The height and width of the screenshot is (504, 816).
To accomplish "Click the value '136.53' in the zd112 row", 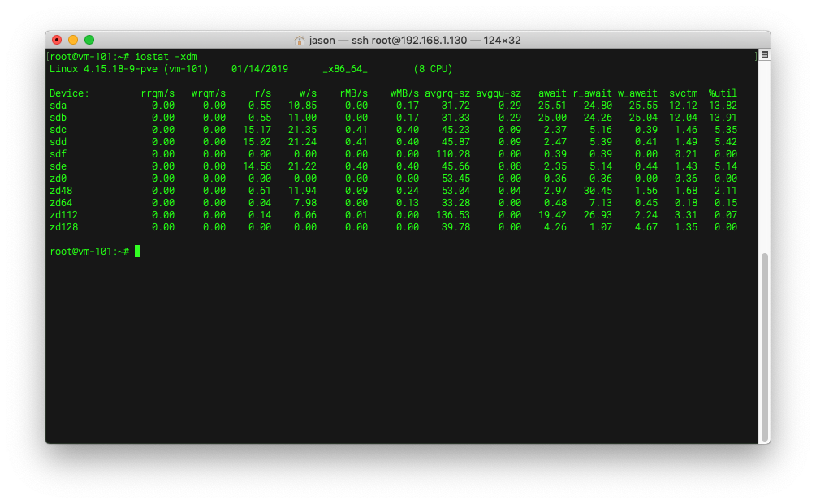I will 453,215.
